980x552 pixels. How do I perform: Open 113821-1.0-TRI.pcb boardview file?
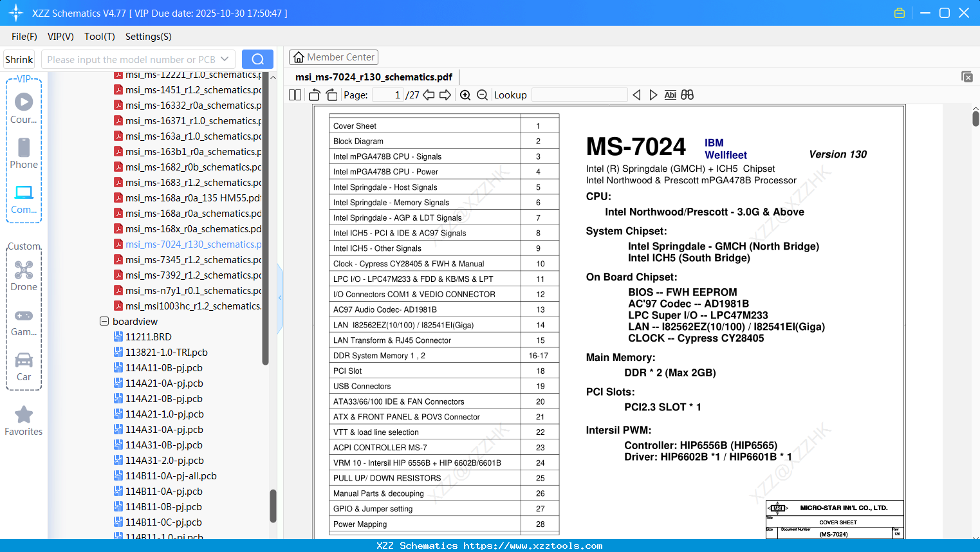pyautogui.click(x=161, y=353)
